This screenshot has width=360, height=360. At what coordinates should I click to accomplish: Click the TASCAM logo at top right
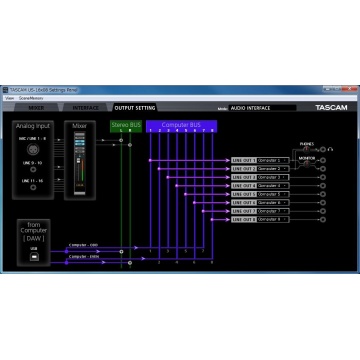coord(331,107)
